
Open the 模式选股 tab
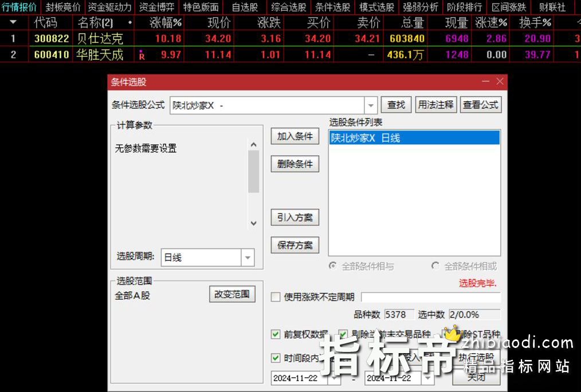pyautogui.click(x=376, y=7)
